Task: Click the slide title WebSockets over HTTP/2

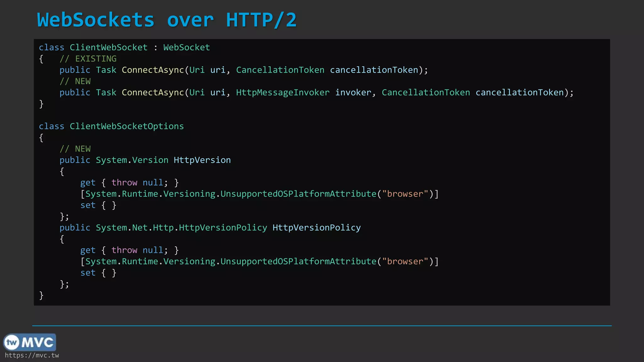Action: pos(167,20)
